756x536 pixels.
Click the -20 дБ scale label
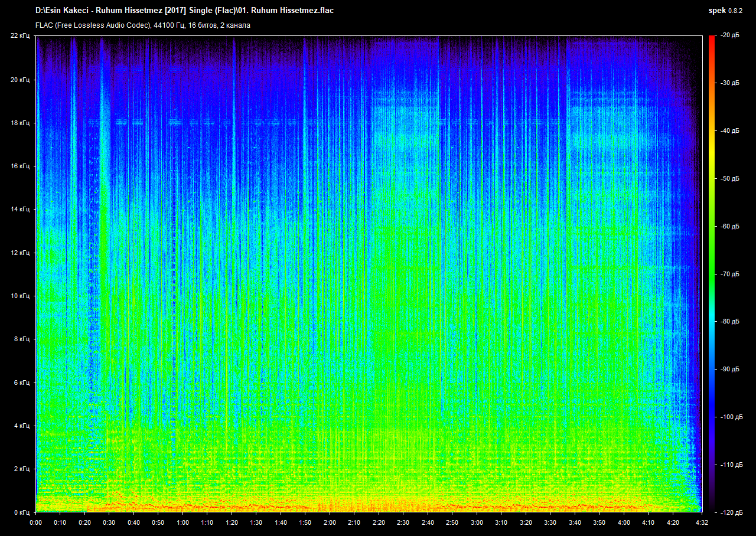tap(730, 36)
